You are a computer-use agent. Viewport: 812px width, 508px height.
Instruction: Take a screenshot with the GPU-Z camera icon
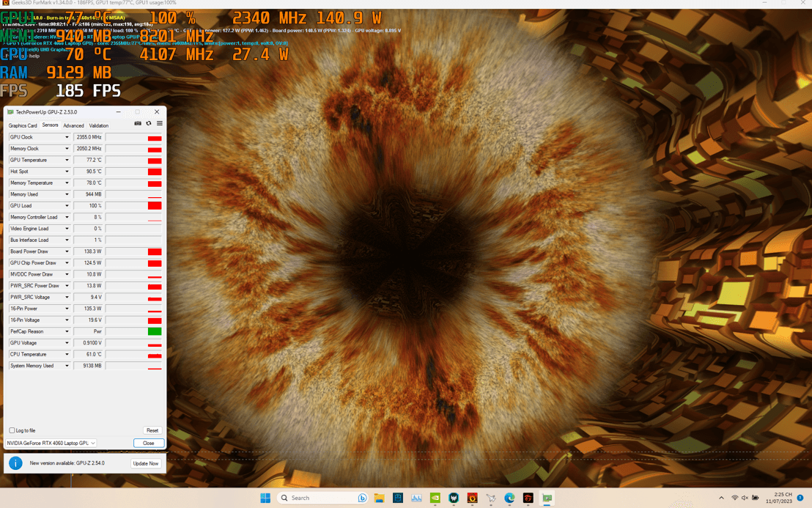tap(138, 123)
